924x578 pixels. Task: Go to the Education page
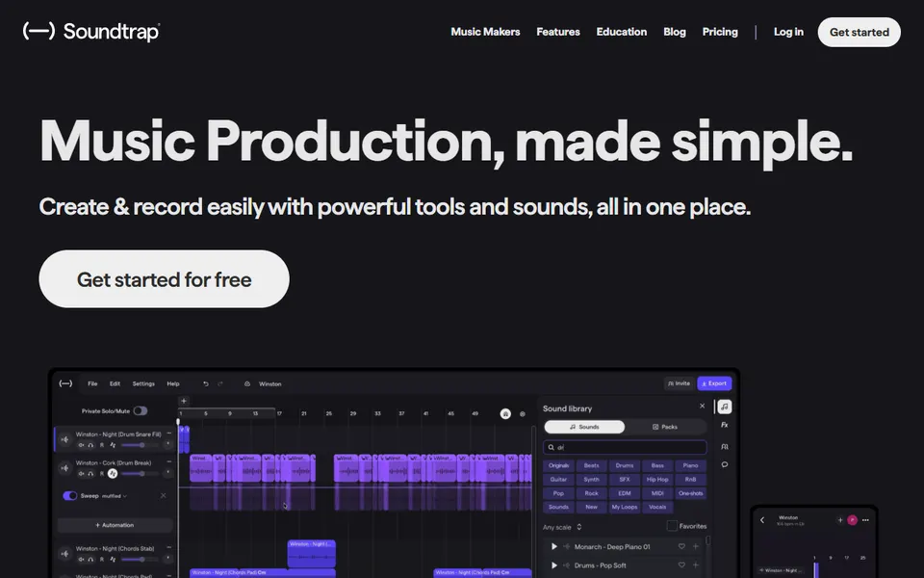(x=621, y=32)
